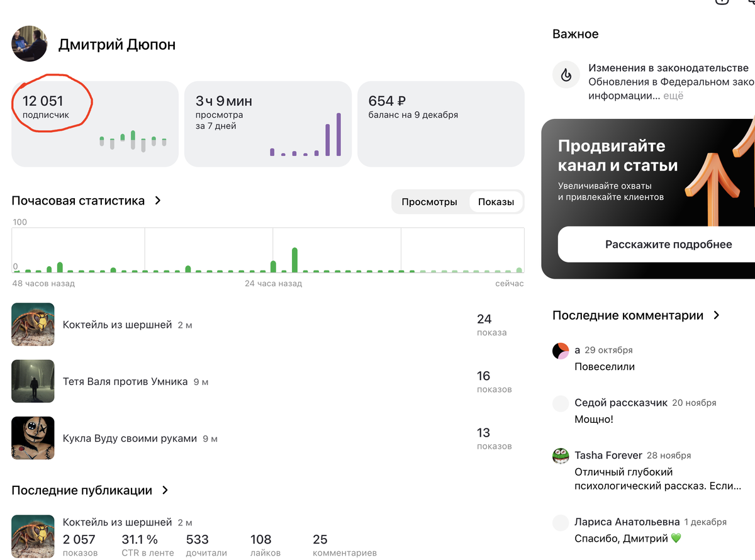Viewport: 755px width, 560px height.
Task: Open the comment Отличный глубокий психологический рассказ
Action: point(657,479)
